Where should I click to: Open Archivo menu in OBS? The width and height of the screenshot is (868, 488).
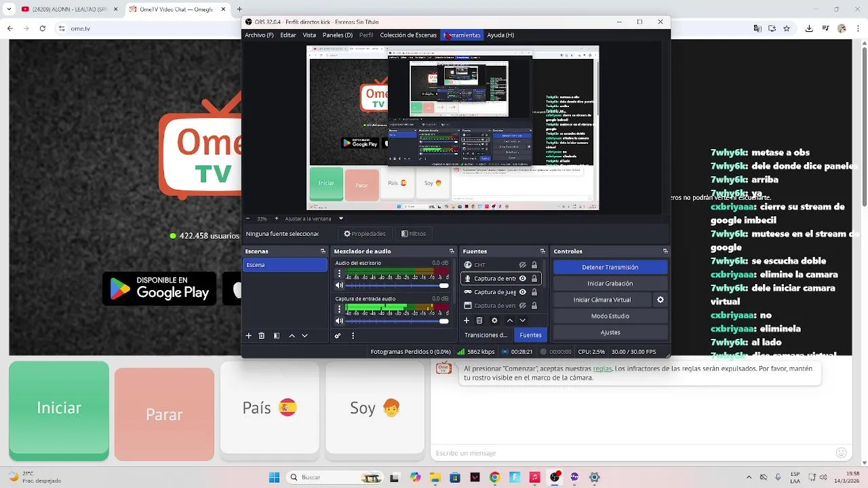(x=259, y=35)
